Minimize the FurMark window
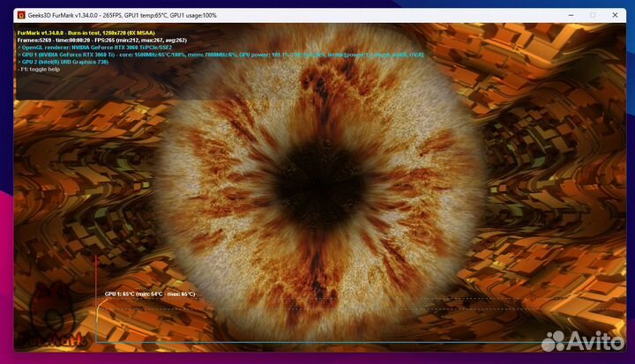 click(564, 15)
